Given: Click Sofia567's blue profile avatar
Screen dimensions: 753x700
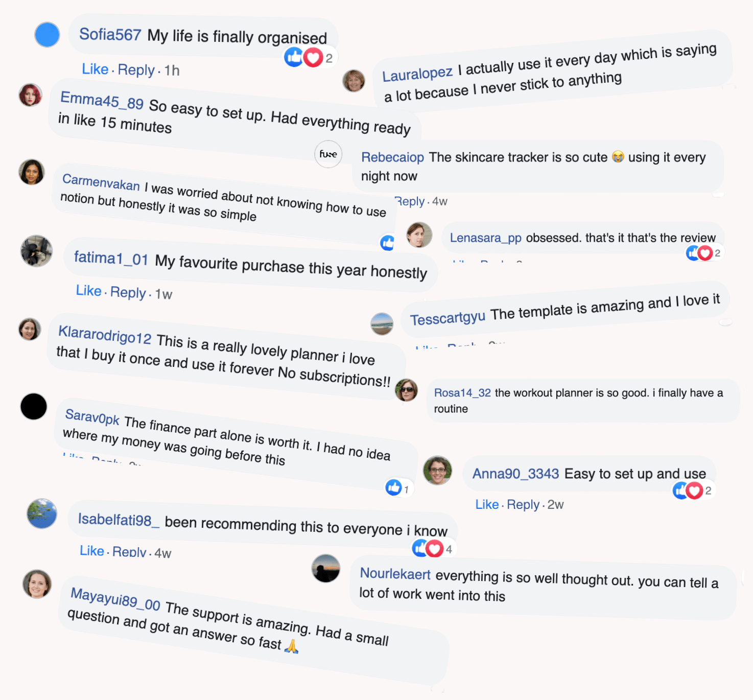Looking at the screenshot, I should (47, 35).
